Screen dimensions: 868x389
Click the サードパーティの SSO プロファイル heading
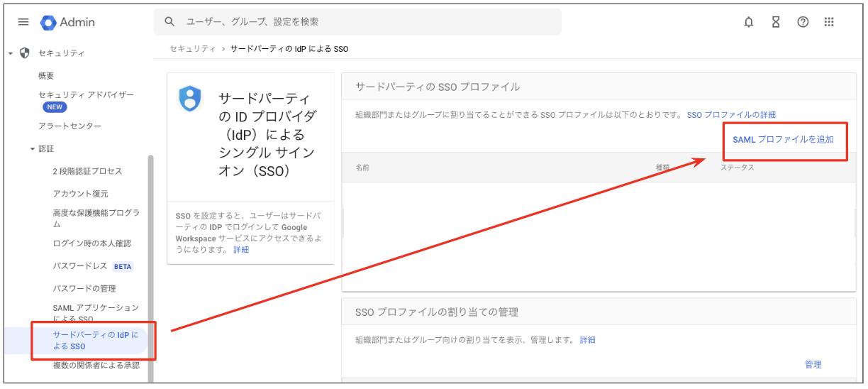438,87
